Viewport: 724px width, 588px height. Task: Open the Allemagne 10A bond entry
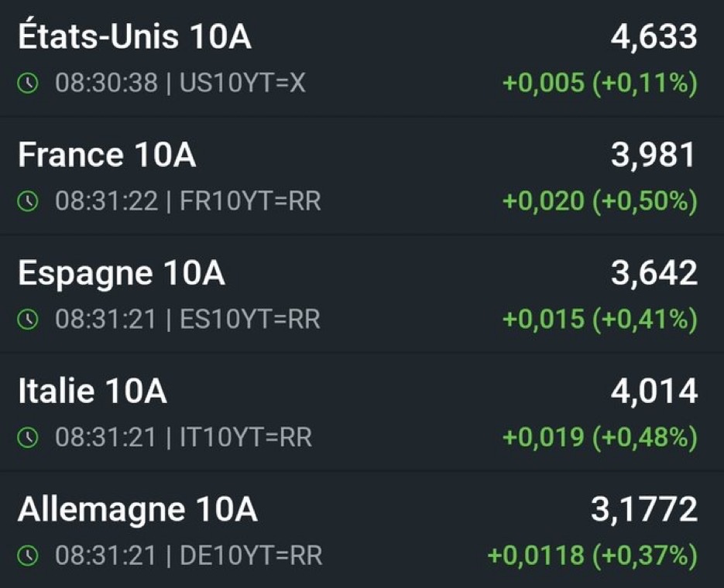tap(362, 530)
